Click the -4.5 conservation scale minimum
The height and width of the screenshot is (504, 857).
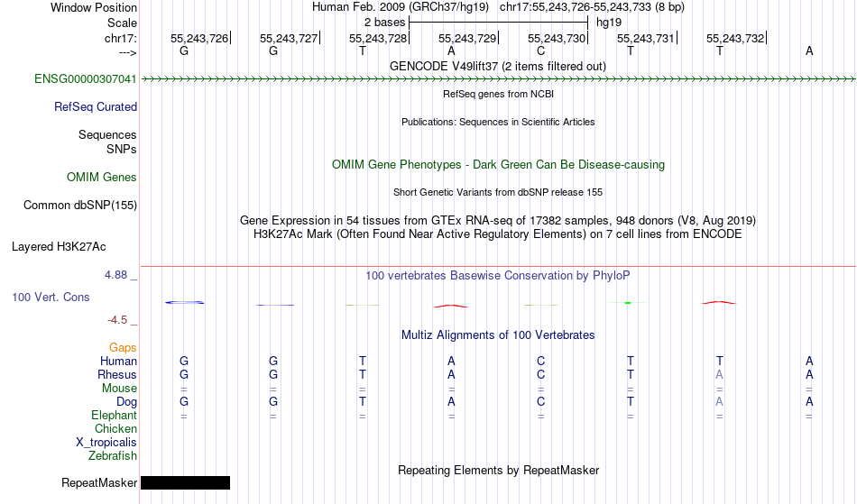click(x=117, y=320)
